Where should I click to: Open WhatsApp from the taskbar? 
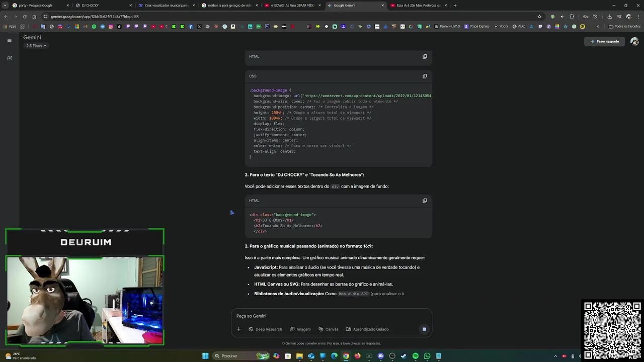click(427, 356)
